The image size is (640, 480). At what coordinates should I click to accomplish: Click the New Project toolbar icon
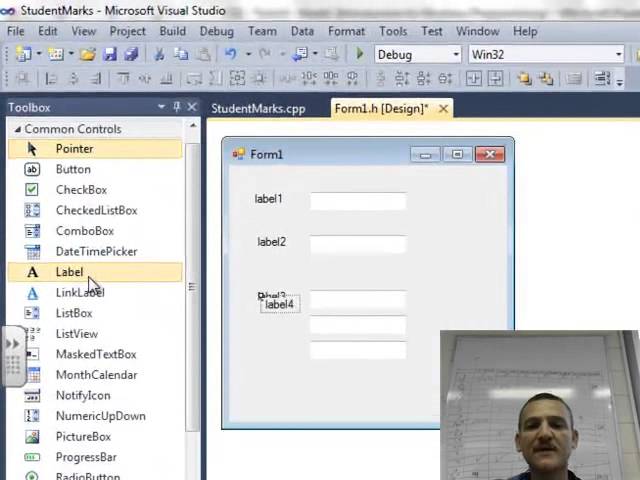coord(23,54)
